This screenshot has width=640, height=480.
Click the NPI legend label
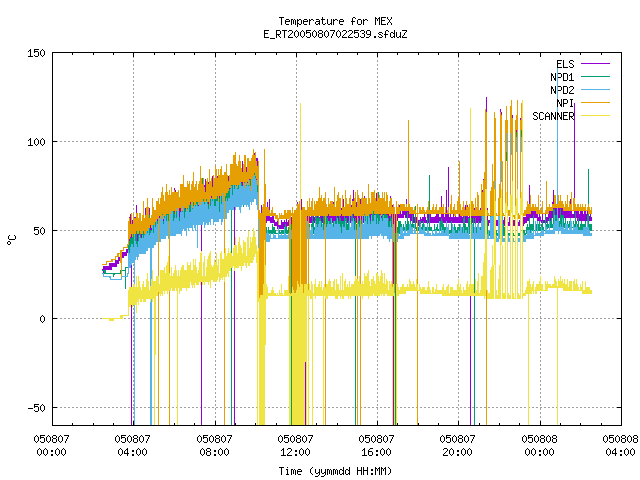point(565,103)
